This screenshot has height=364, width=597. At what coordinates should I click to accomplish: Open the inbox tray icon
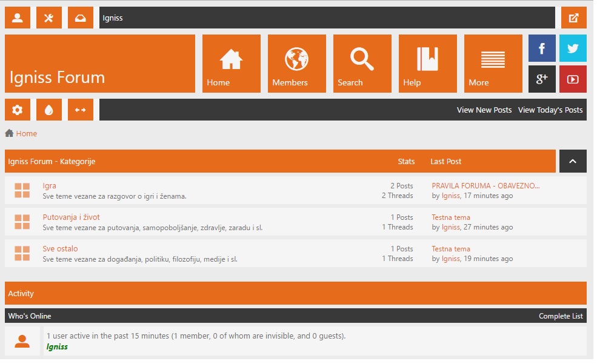pos(81,18)
